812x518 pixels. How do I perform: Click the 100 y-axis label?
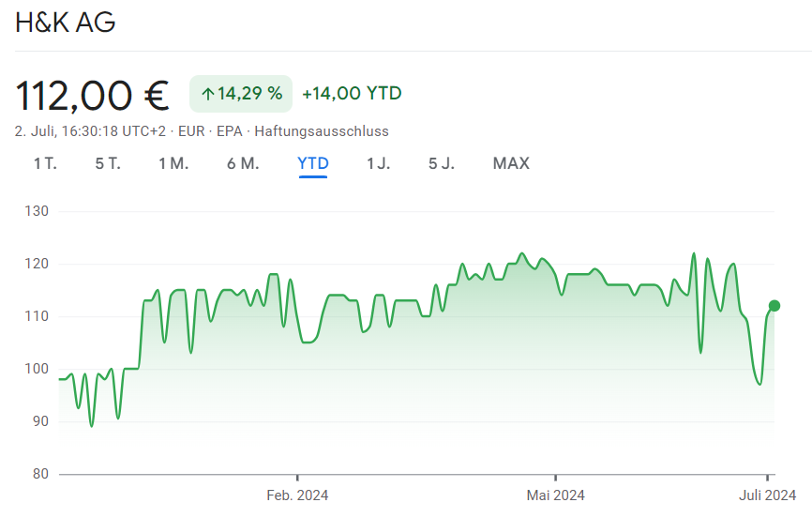point(37,369)
